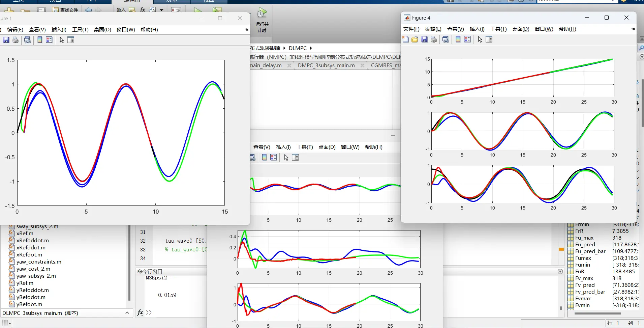Viewport: 644px width, 328px height.
Task: Select yRefdot.m in the file browser
Action: [29, 304]
